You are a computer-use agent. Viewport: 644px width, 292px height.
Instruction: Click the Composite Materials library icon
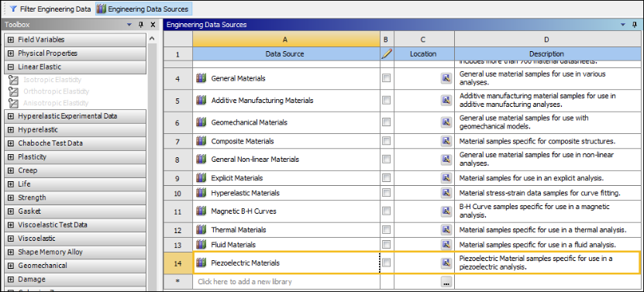point(201,141)
